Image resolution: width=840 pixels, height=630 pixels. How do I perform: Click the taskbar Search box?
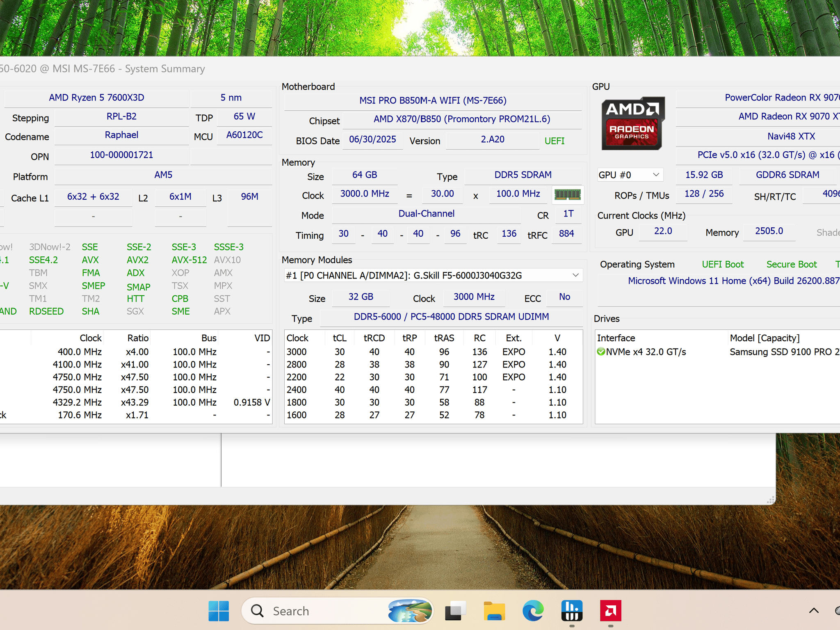(337, 611)
